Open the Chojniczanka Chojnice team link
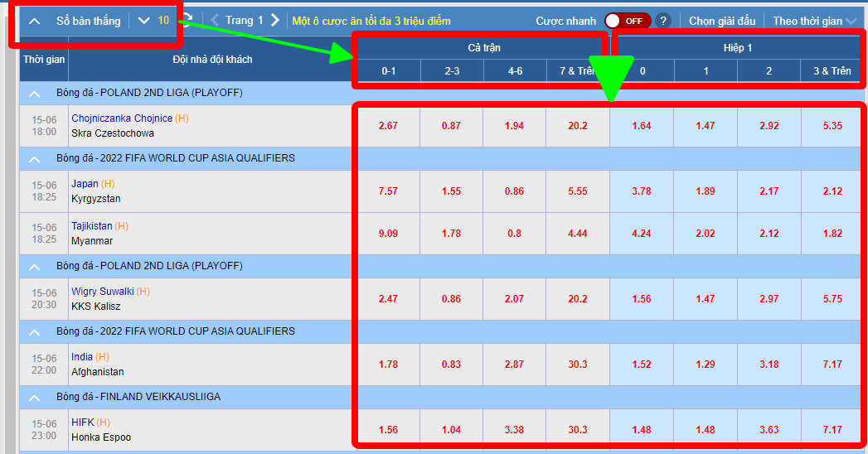This screenshot has height=454, width=868. pyautogui.click(x=121, y=118)
